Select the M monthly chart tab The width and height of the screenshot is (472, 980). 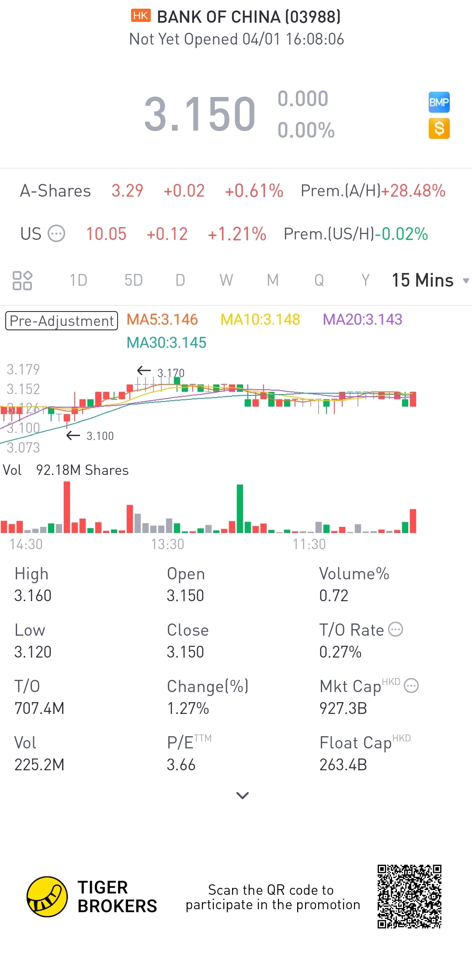(273, 280)
